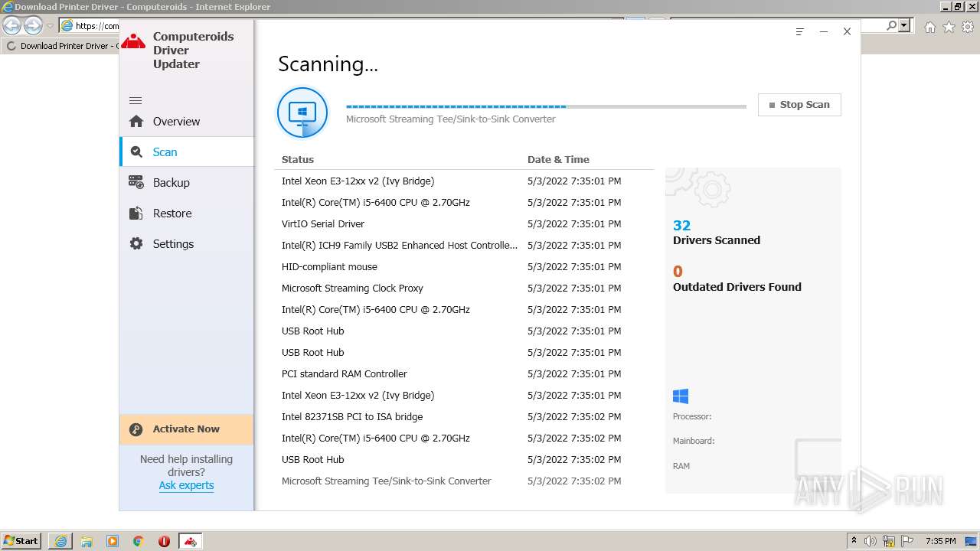Open Action Center flag icon
This screenshot has height=551, width=980.
907,541
